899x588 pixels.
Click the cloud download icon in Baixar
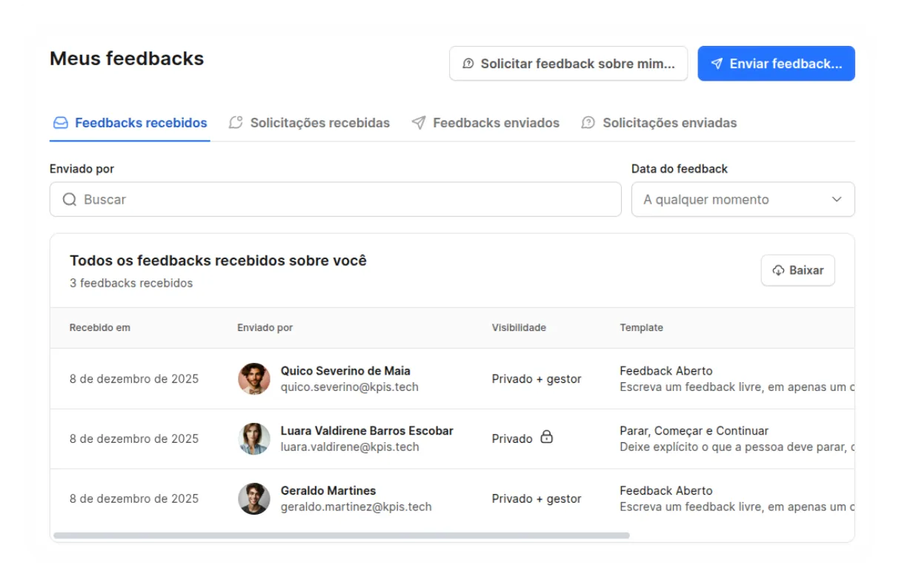(x=778, y=270)
